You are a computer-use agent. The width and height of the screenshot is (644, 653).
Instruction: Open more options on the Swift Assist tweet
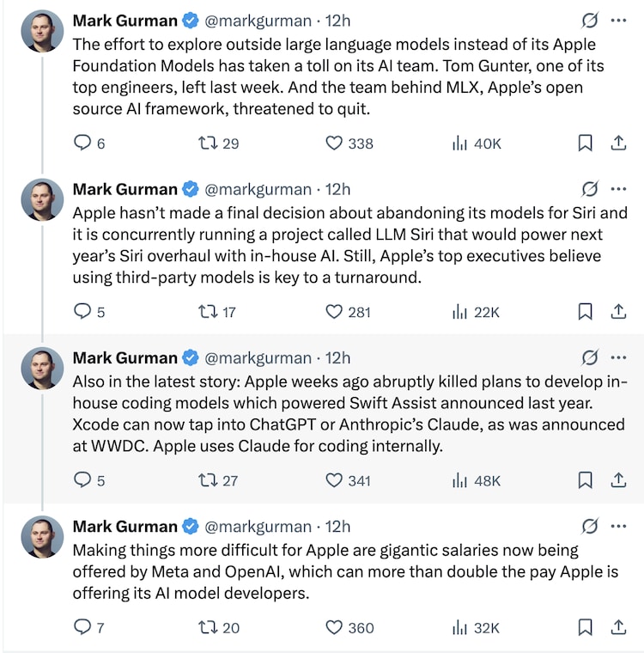[618, 357]
